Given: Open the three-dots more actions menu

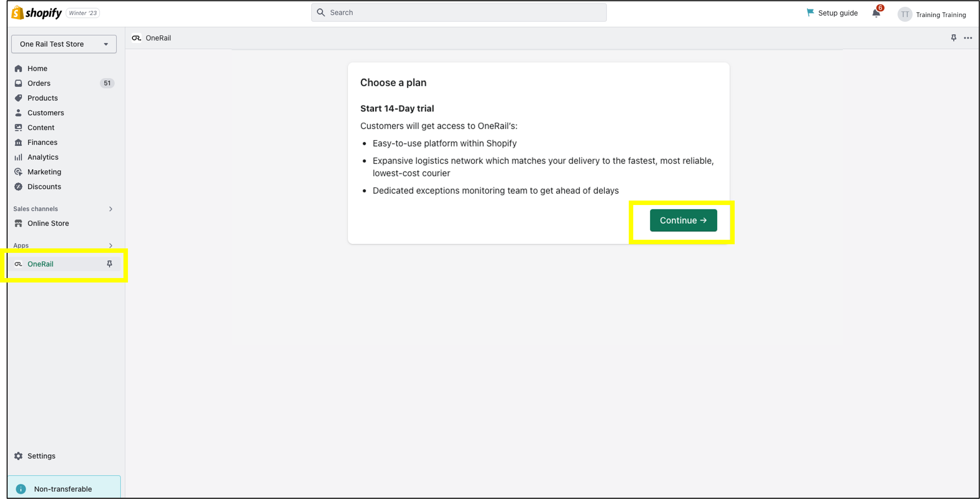Looking at the screenshot, I should pos(968,38).
